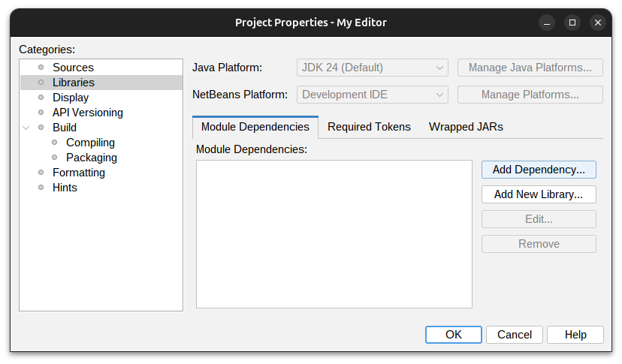This screenshot has height=364, width=622.
Task: Select Libraries in the Categories tree
Action: tap(73, 83)
